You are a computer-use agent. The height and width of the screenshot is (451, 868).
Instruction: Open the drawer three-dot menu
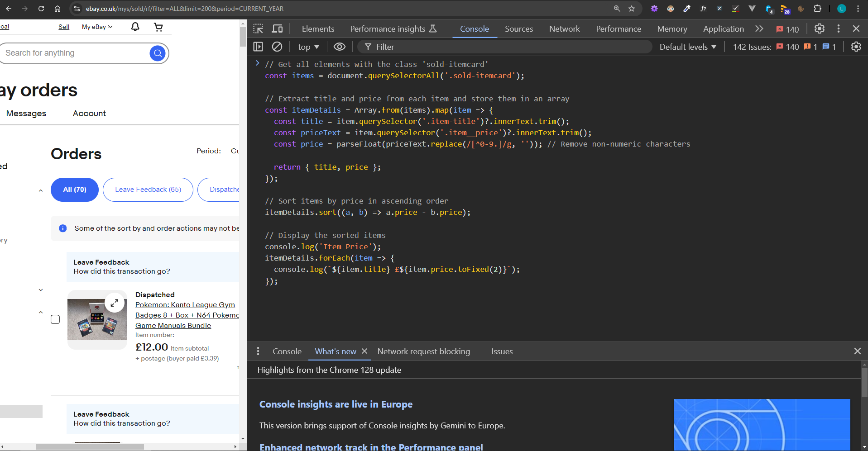coord(258,351)
